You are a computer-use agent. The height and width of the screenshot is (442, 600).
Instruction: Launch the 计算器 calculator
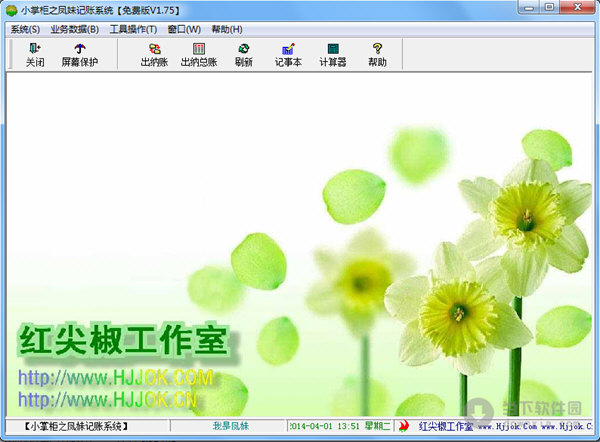click(x=333, y=55)
